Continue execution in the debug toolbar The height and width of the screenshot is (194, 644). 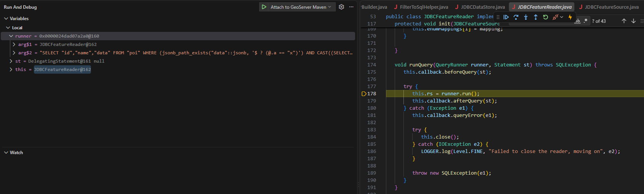coord(506,17)
